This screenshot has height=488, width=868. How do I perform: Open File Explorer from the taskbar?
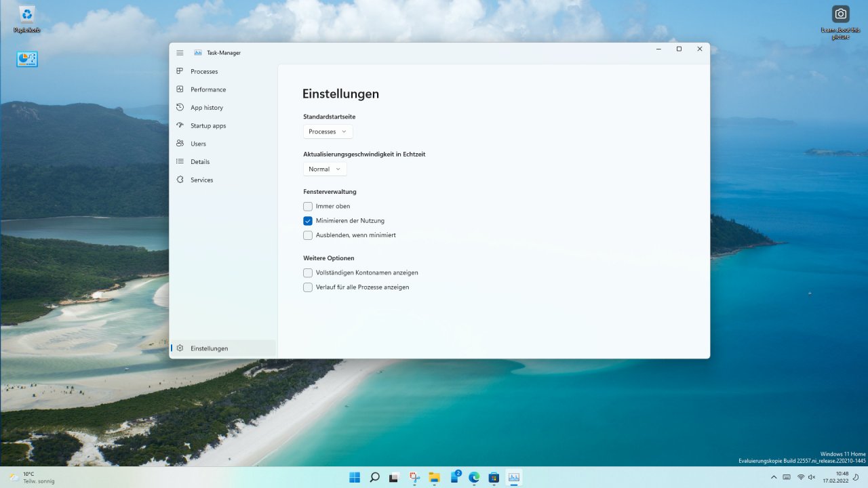coord(434,477)
